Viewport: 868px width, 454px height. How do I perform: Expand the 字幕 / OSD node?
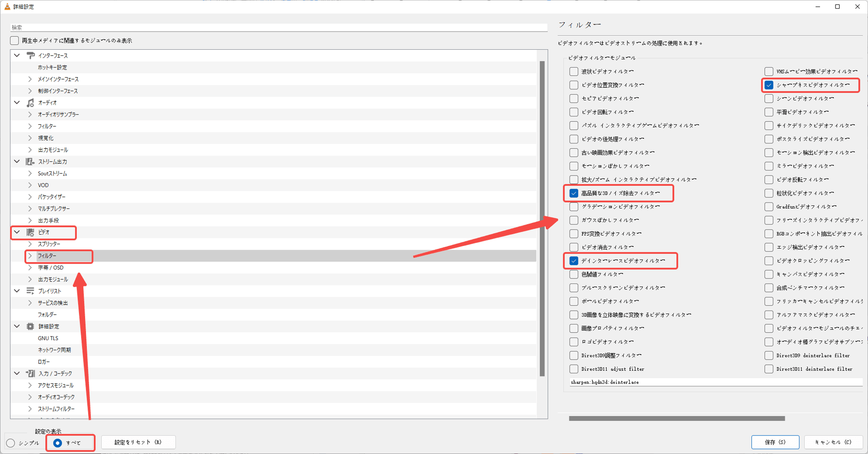click(30, 268)
